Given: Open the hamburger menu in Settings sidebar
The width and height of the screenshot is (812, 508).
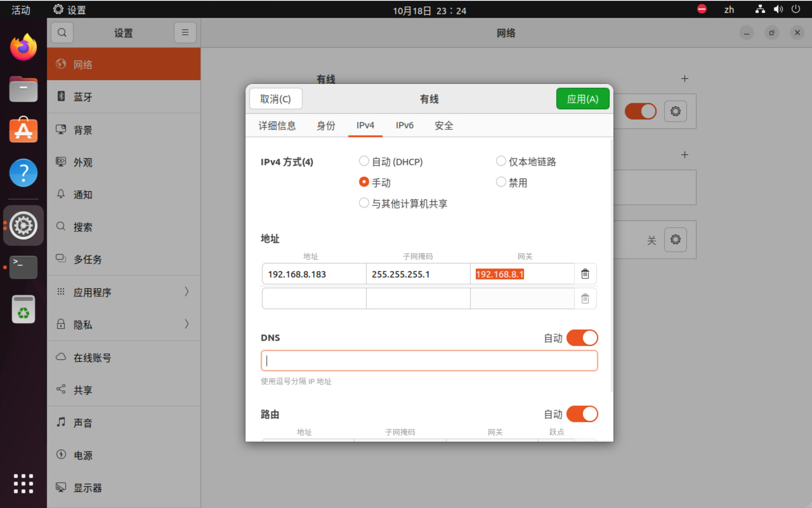Looking at the screenshot, I should 185,33.
